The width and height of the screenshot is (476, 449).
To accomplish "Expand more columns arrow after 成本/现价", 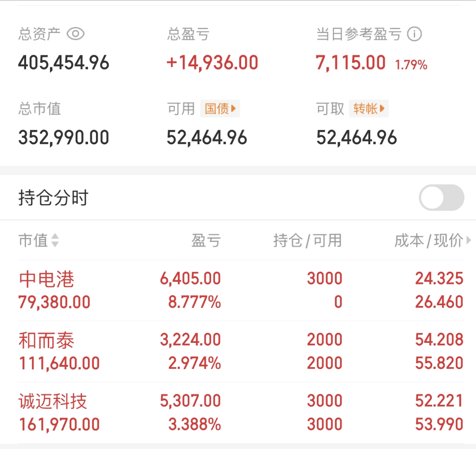I will point(468,241).
